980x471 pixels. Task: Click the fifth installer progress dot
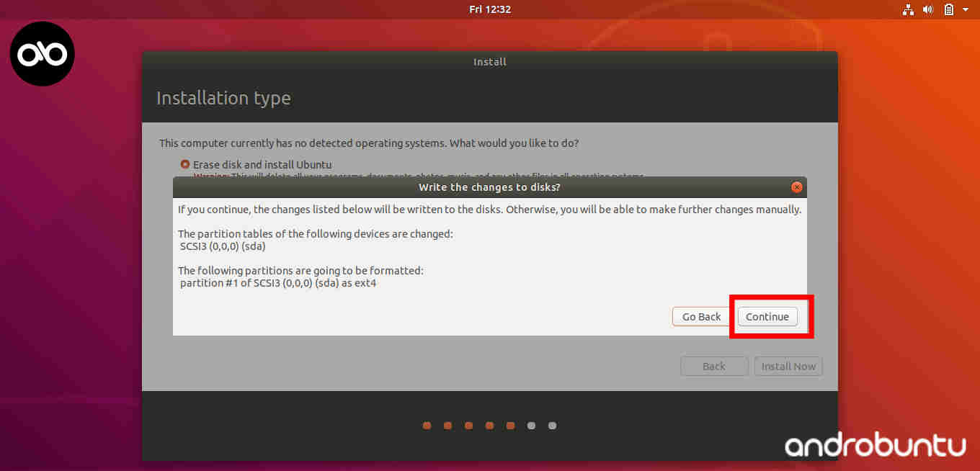pos(510,425)
